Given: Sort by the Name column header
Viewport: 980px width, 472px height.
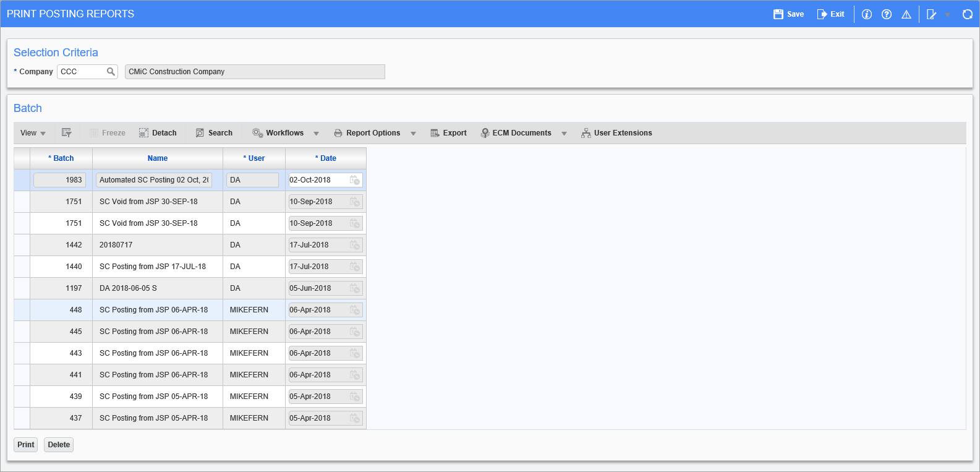Looking at the screenshot, I should pos(158,158).
